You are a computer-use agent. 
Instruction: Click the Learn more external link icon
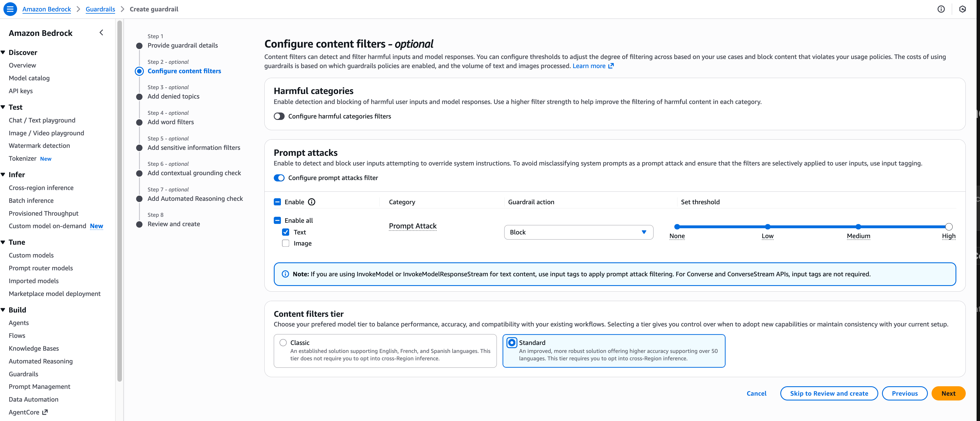pyautogui.click(x=611, y=66)
